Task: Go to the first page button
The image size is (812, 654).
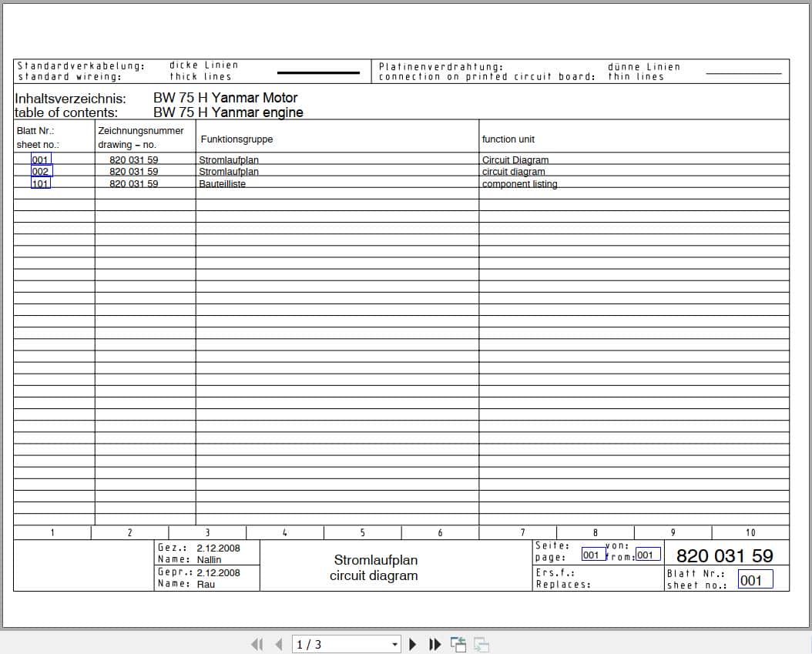Action: pos(257,644)
